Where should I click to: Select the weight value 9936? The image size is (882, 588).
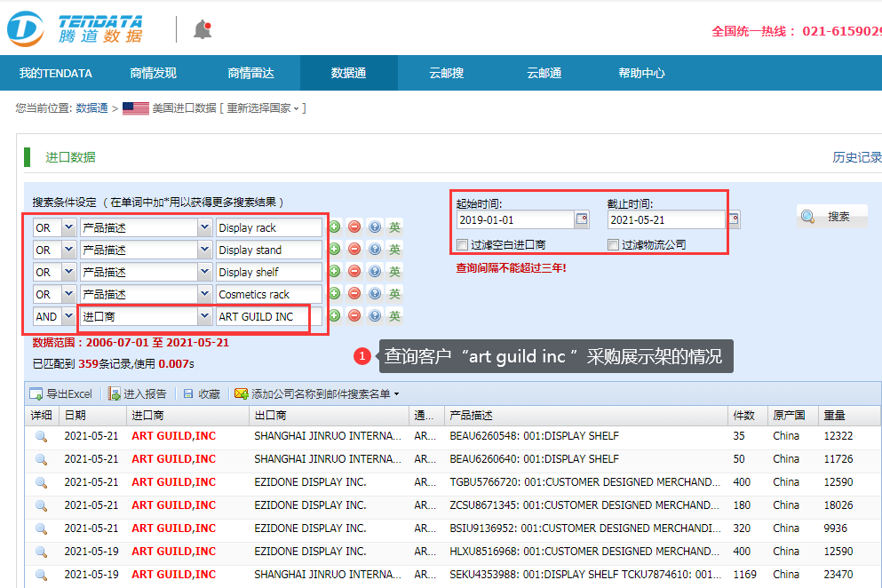[835, 528]
